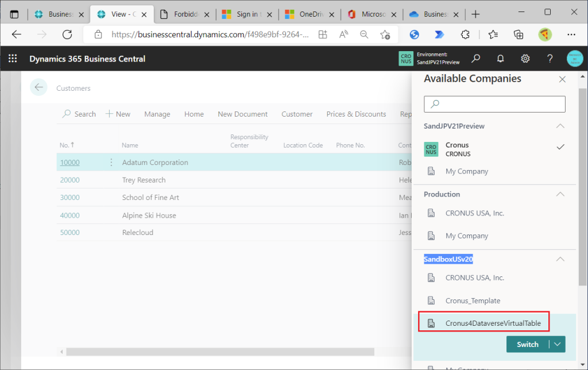Click the CRONUS company badge in header
588x370 pixels.
[x=406, y=59]
